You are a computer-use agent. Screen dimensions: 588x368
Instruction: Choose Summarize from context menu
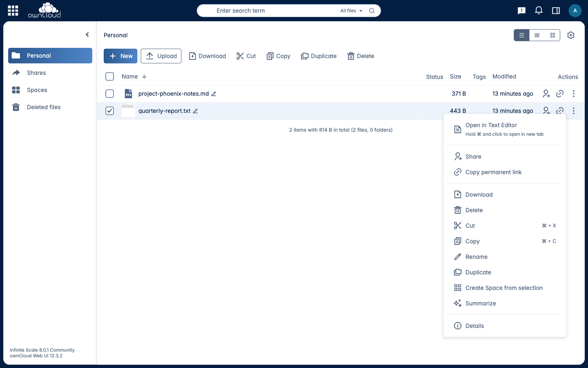coord(505,303)
